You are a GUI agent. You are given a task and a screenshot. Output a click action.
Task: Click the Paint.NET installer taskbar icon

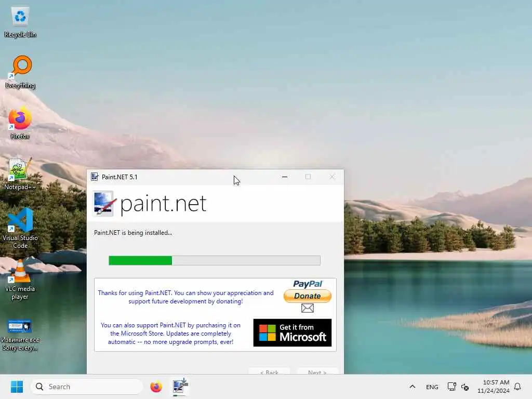click(180, 387)
